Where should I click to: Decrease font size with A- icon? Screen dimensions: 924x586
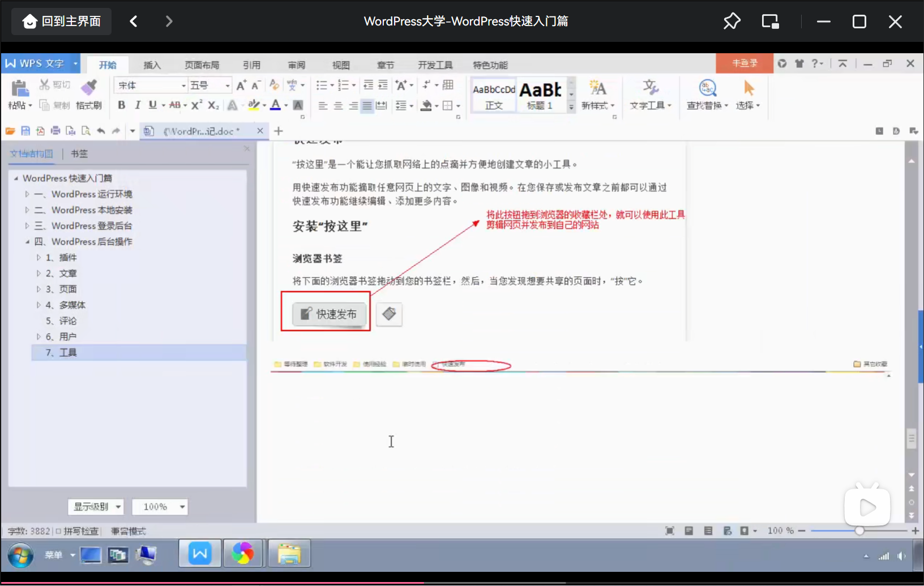[256, 85]
